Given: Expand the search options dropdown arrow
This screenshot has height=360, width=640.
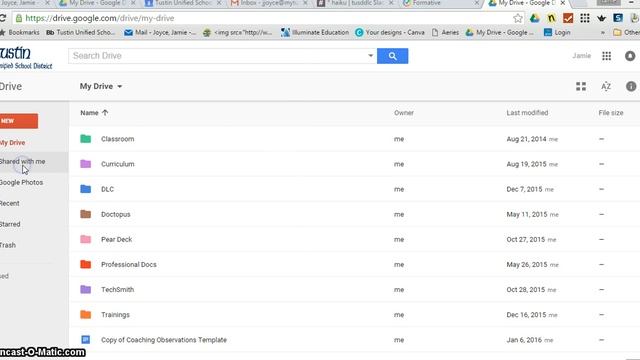Looking at the screenshot, I should point(371,56).
